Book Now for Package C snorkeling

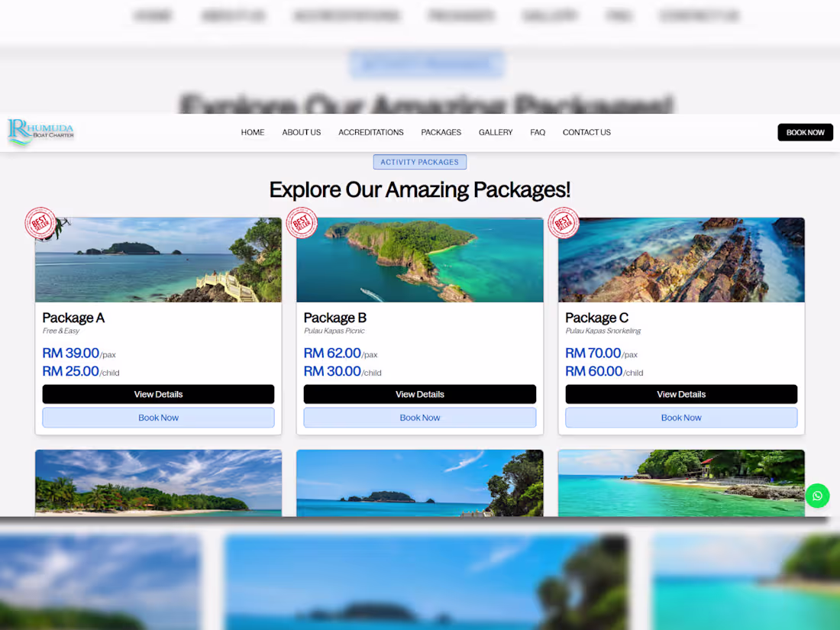[x=681, y=418]
